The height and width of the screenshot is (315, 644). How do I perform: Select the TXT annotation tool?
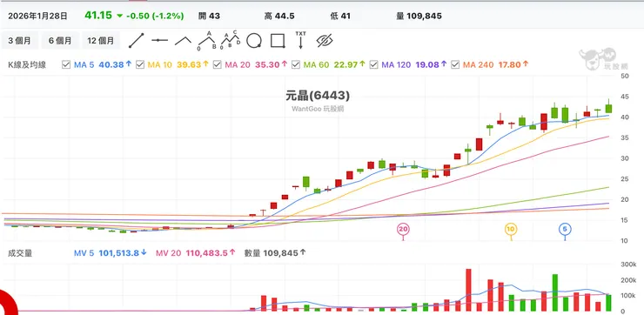pos(300,40)
